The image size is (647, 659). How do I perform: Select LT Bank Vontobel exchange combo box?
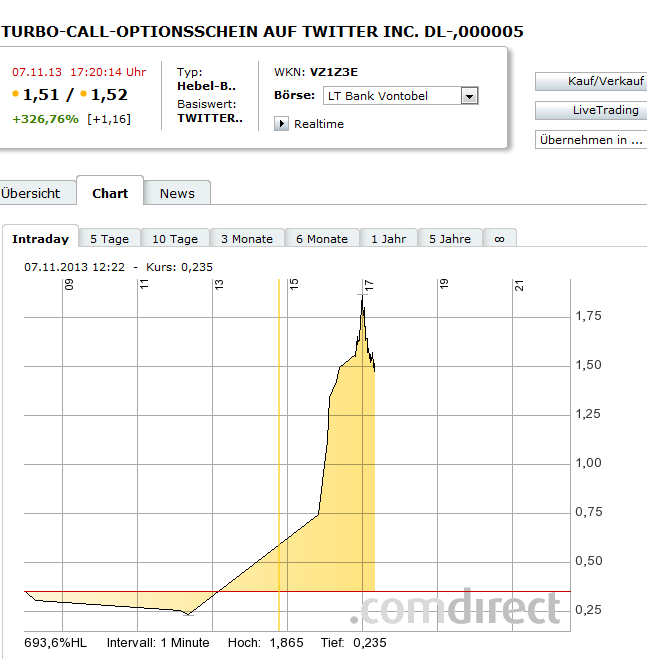[391, 96]
